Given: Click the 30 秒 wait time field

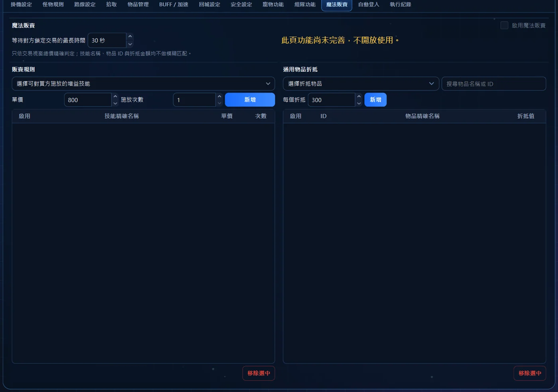Looking at the screenshot, I should [107, 40].
